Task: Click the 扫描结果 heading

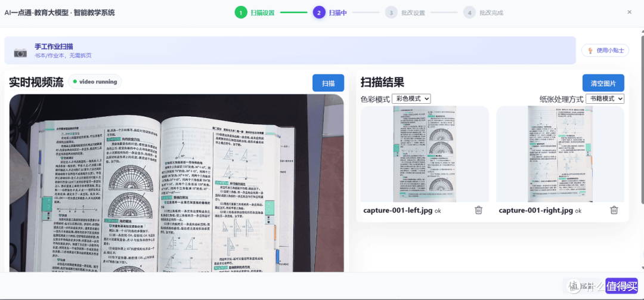Action: [x=382, y=82]
